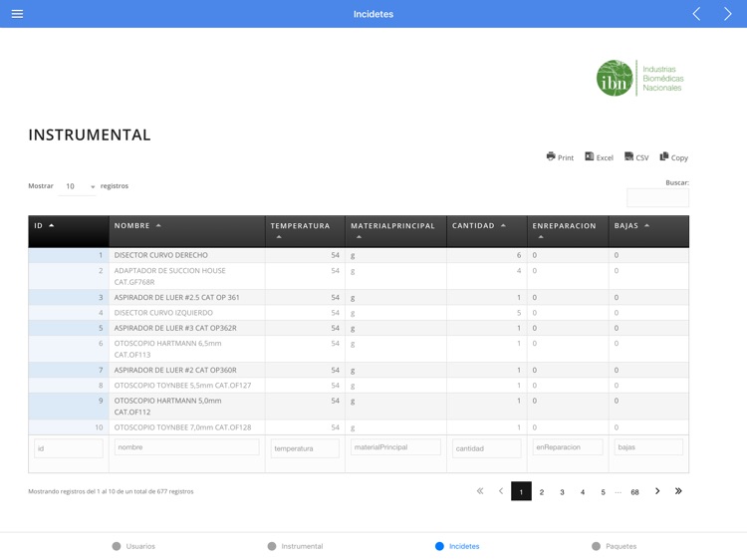Click the IBN company logo
The image size is (747, 560).
(x=639, y=78)
